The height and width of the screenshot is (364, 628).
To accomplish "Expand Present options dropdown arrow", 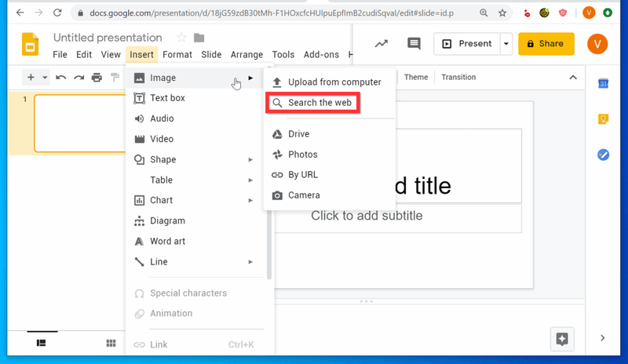I will (x=506, y=44).
